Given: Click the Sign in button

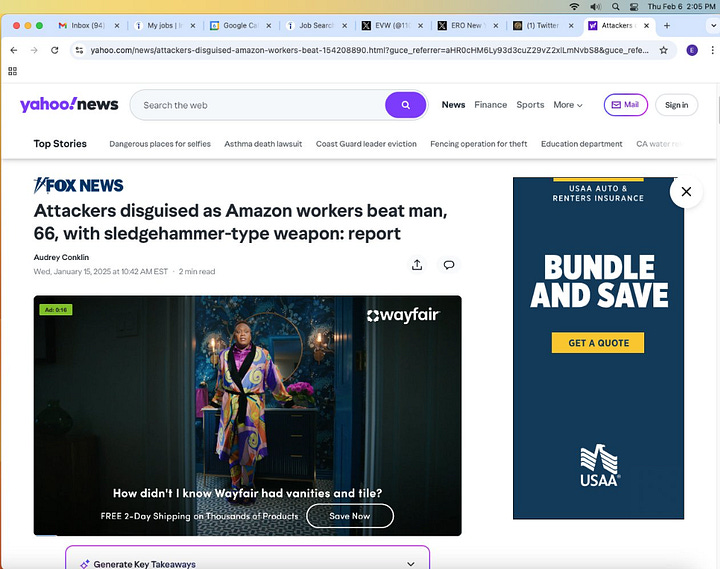Looking at the screenshot, I should tap(676, 105).
